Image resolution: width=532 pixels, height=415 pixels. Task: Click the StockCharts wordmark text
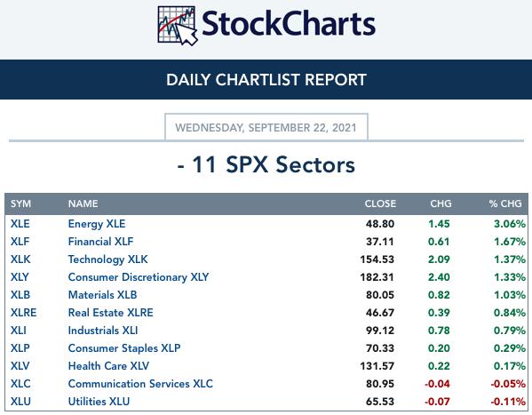pyautogui.click(x=289, y=23)
